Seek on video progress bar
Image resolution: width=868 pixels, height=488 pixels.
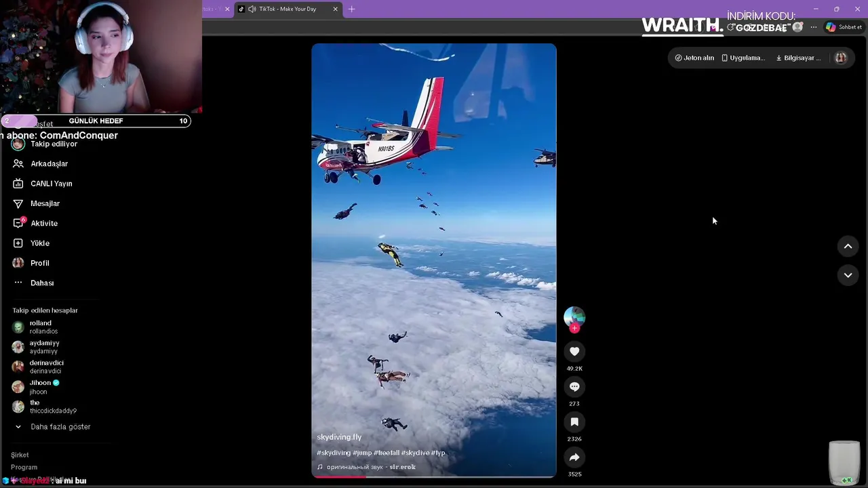pyautogui.click(x=434, y=476)
